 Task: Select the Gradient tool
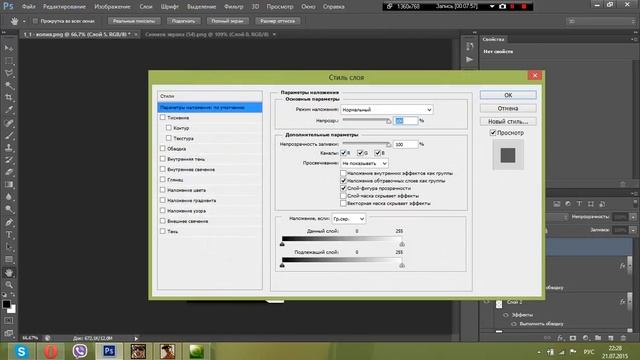[9, 184]
